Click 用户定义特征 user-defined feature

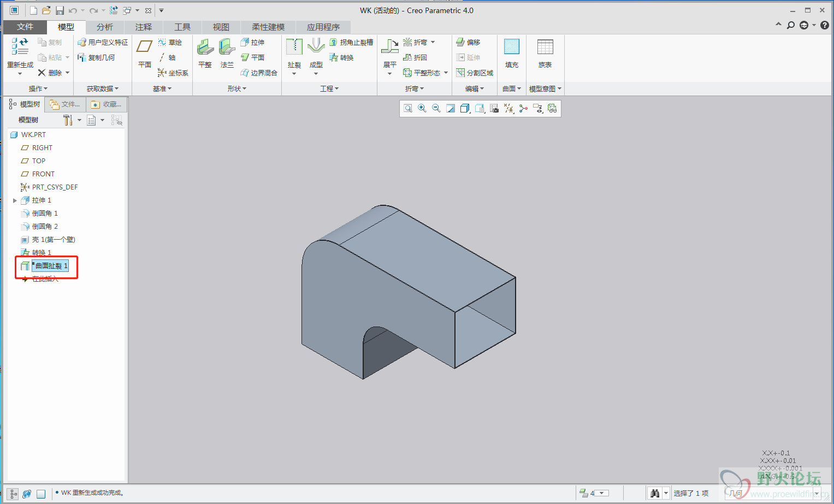click(x=103, y=42)
